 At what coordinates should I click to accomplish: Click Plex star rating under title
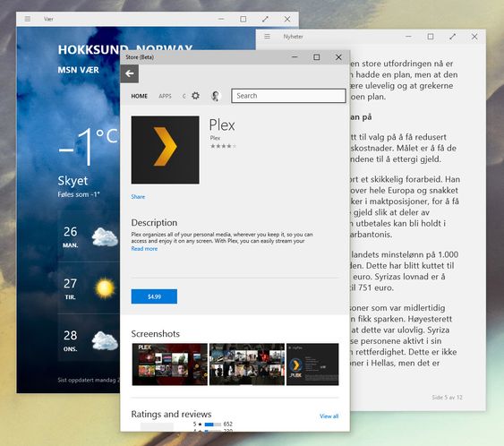(x=223, y=146)
